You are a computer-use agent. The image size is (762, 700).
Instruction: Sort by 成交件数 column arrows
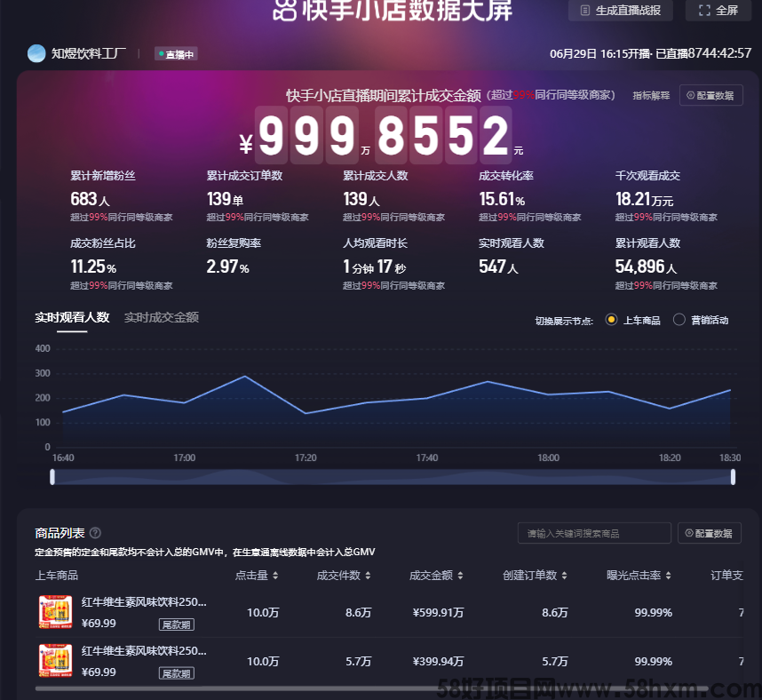[368, 576]
